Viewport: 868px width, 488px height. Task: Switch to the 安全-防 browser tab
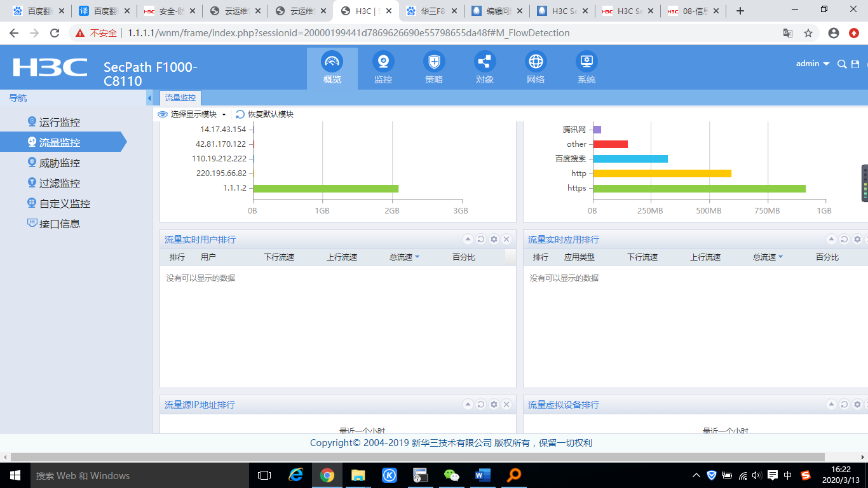pos(170,11)
